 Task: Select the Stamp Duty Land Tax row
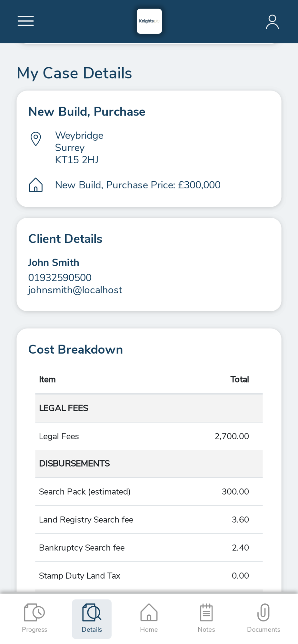(x=149, y=576)
